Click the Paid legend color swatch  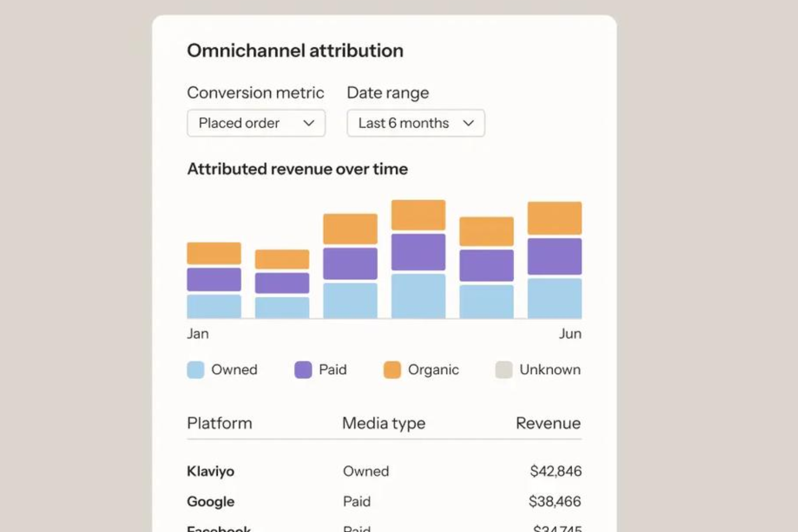302,370
